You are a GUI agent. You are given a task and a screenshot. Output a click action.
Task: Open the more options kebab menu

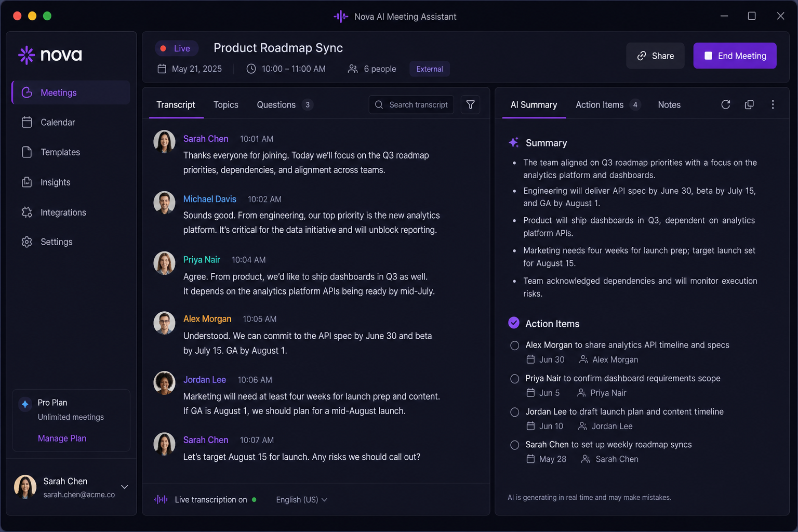773,104
